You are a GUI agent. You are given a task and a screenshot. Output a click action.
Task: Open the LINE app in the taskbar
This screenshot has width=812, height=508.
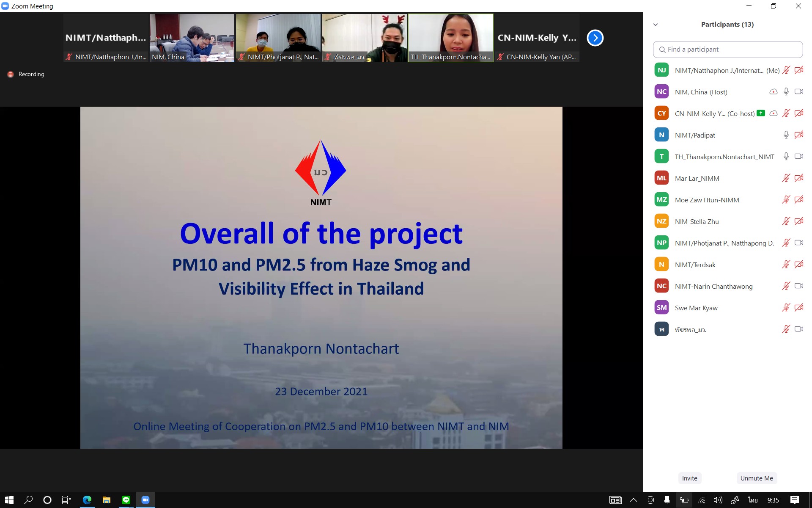(x=126, y=500)
